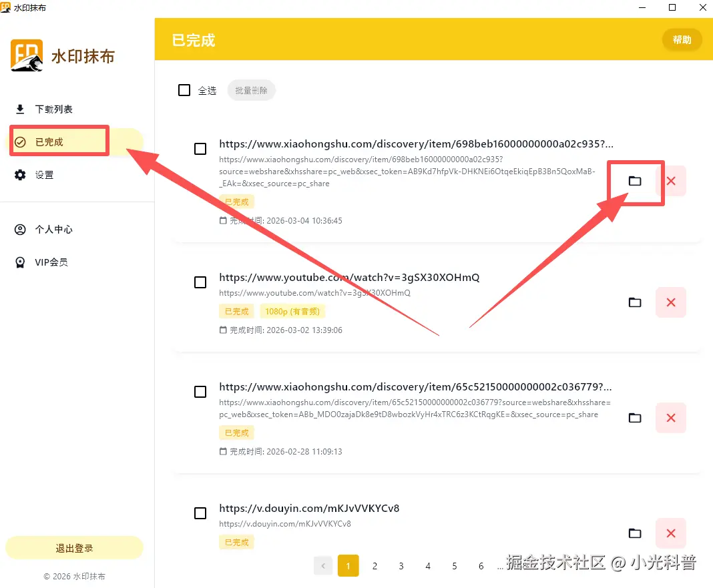Click the xiaohongshu 65c5215 title link

point(416,387)
